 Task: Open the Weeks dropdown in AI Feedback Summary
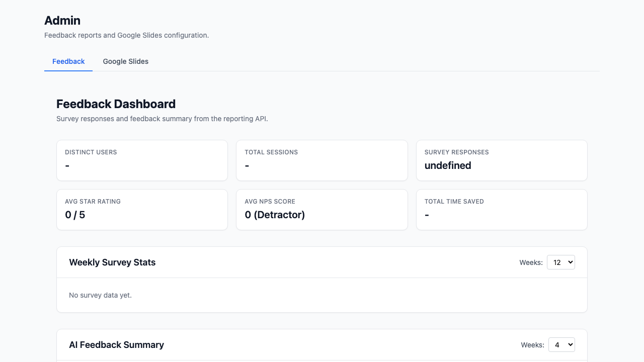coord(561,344)
